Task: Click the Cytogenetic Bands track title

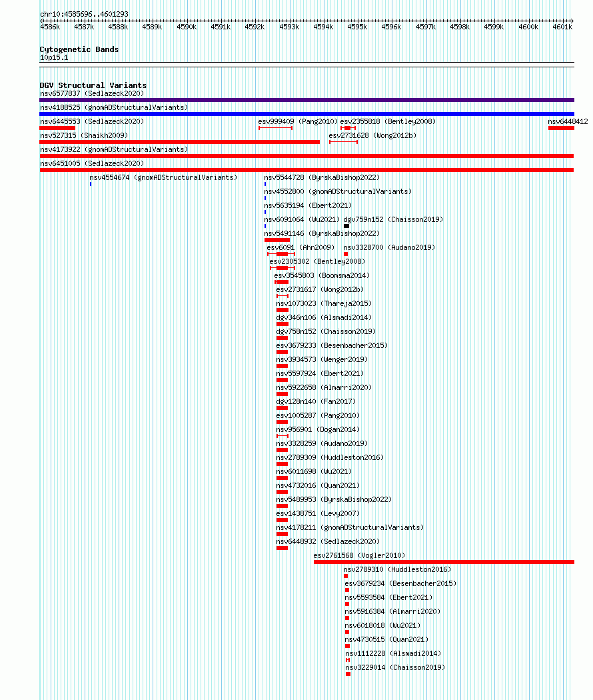Action: pos(79,49)
